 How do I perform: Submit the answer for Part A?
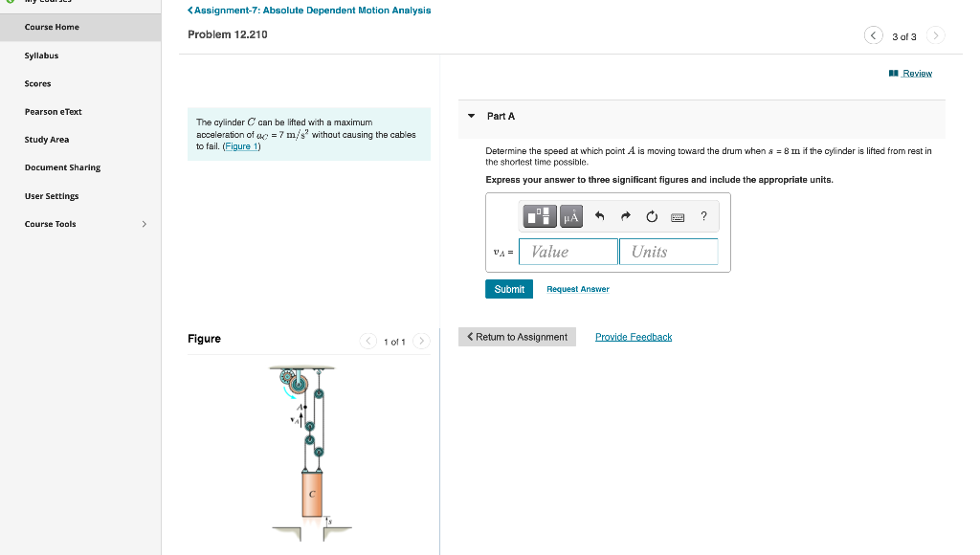[x=508, y=288]
